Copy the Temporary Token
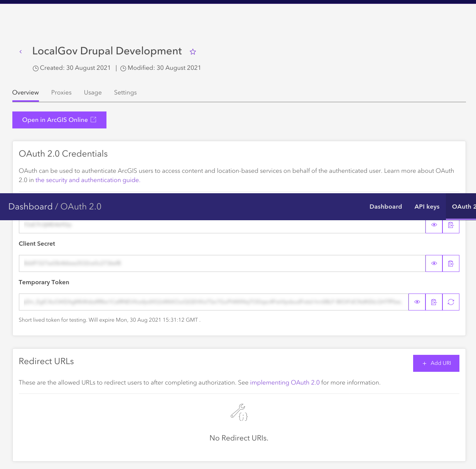476x469 pixels. [434, 302]
